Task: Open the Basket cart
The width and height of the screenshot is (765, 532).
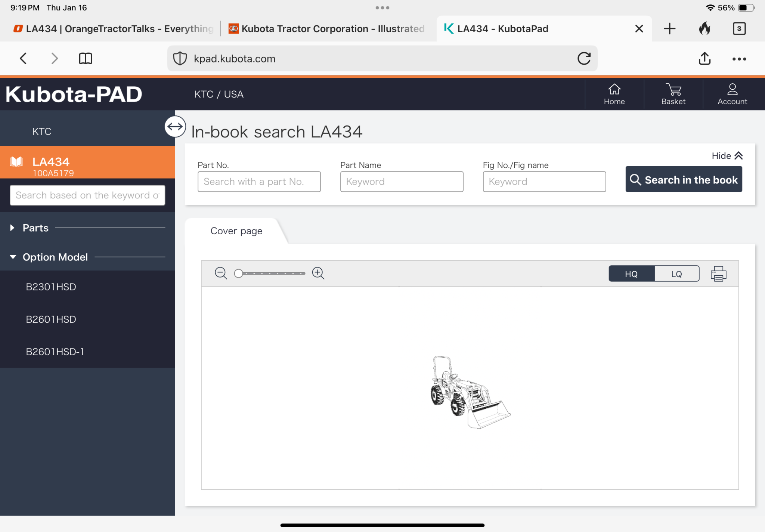Action: point(673,94)
